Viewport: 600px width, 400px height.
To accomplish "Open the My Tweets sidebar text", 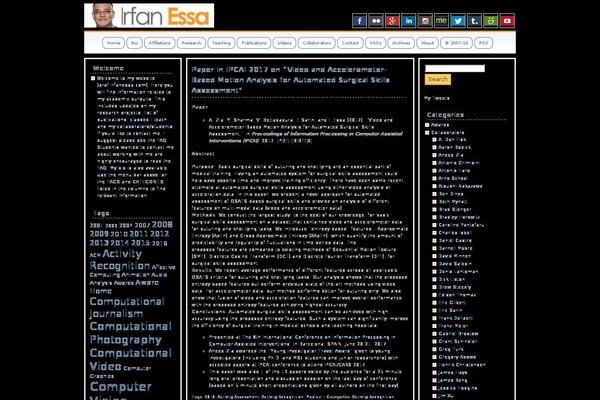I will (x=437, y=98).
